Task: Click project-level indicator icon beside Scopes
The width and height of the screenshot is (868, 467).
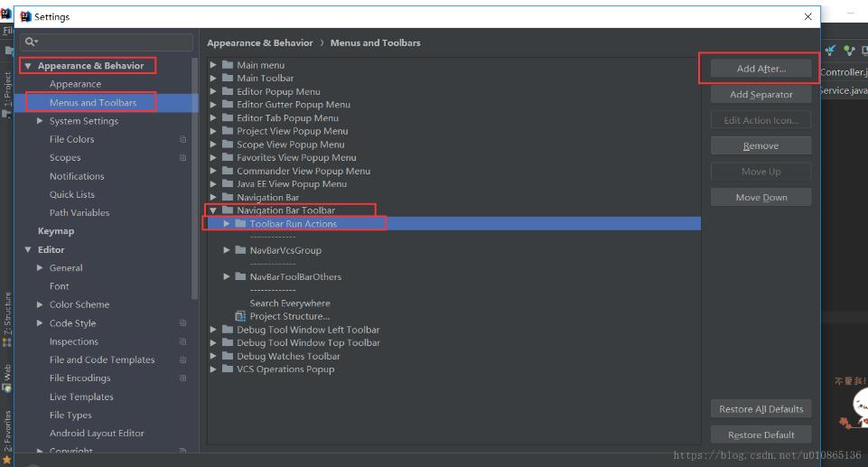Action: pyautogui.click(x=182, y=158)
